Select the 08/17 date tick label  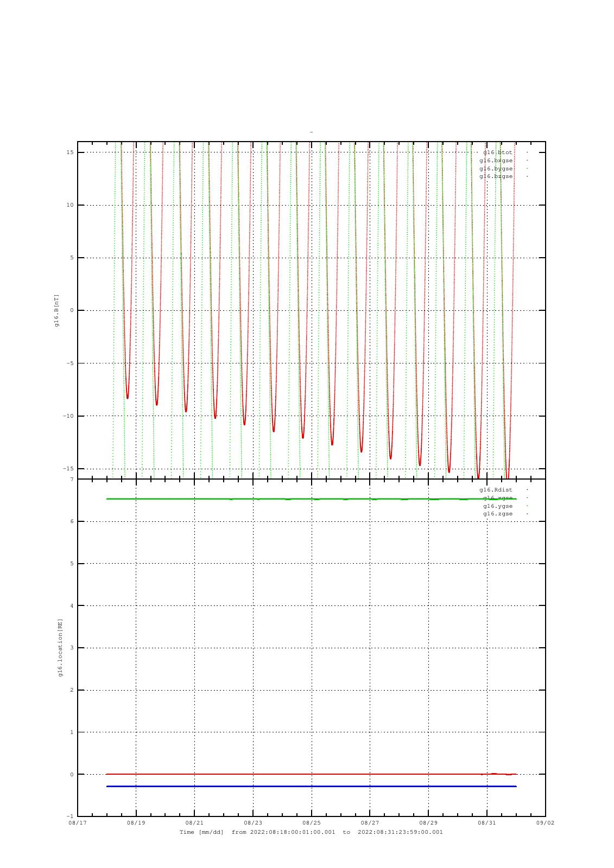point(78,823)
